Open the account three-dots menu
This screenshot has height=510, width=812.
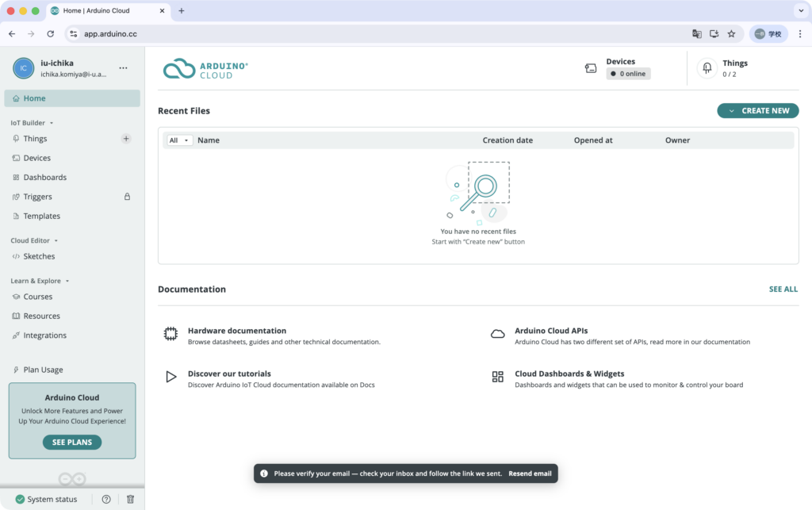point(123,68)
